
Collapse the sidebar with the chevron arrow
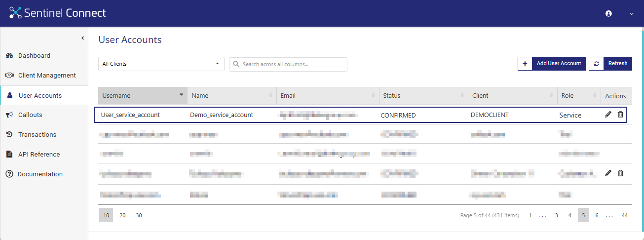tap(82, 38)
